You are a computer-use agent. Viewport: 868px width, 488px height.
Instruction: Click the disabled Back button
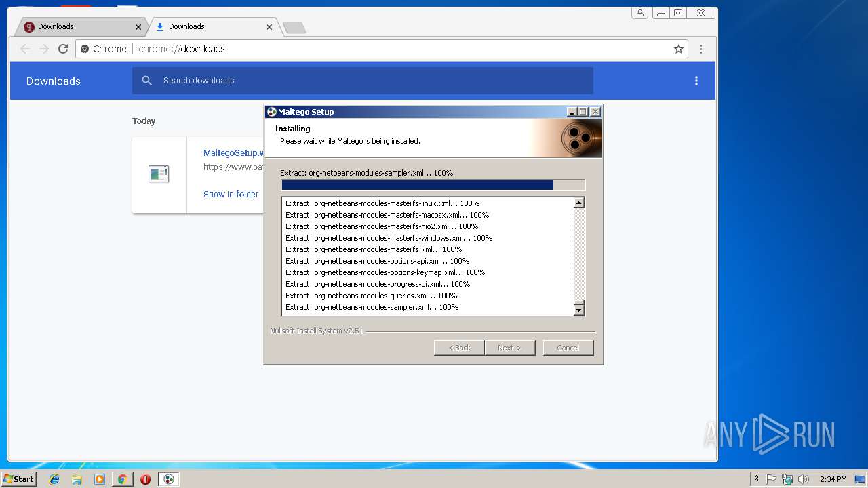[459, 348]
